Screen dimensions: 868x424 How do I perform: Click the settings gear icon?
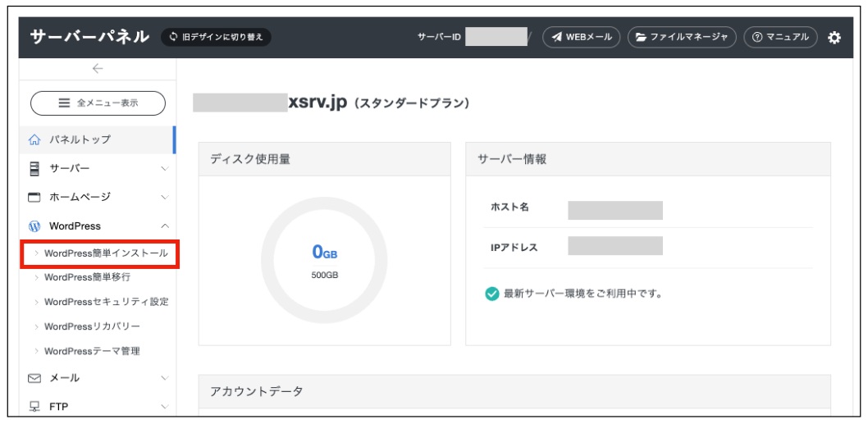(x=834, y=38)
